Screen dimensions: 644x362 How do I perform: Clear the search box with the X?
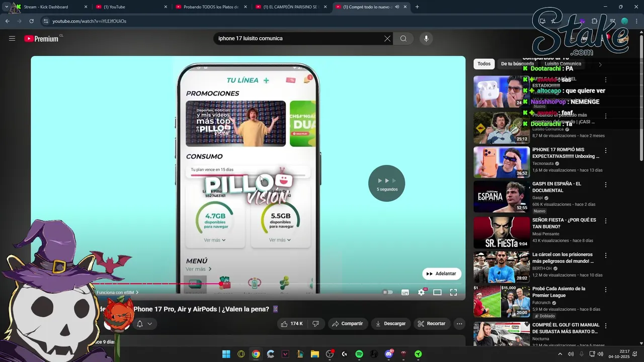(x=387, y=39)
